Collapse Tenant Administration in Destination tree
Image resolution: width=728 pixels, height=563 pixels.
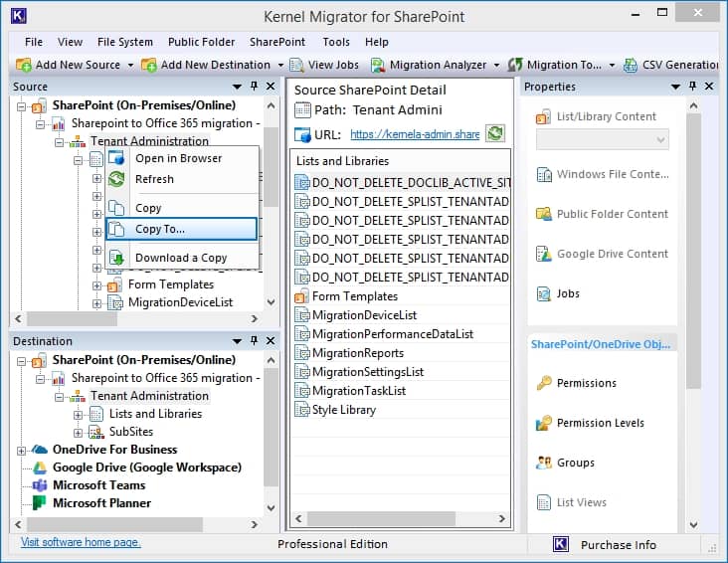(59, 397)
